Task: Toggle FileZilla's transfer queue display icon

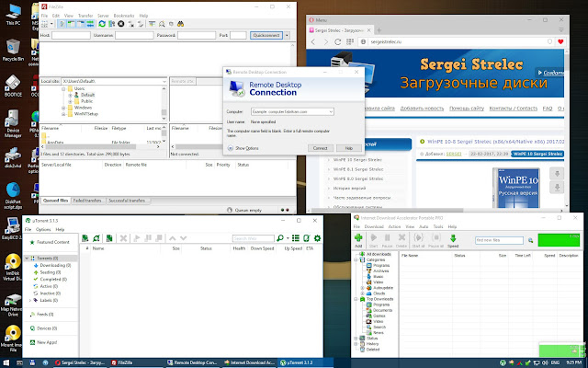Action: (90, 24)
